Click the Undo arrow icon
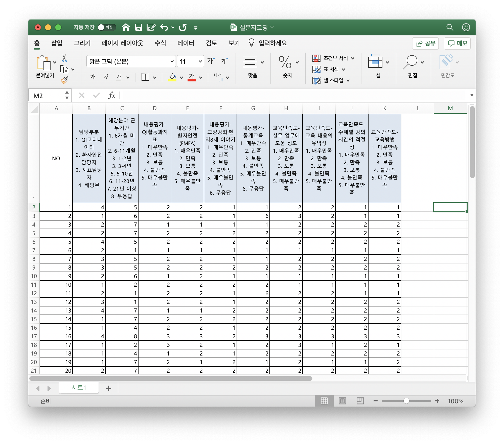This screenshot has width=504, height=444. pyautogui.click(x=164, y=27)
